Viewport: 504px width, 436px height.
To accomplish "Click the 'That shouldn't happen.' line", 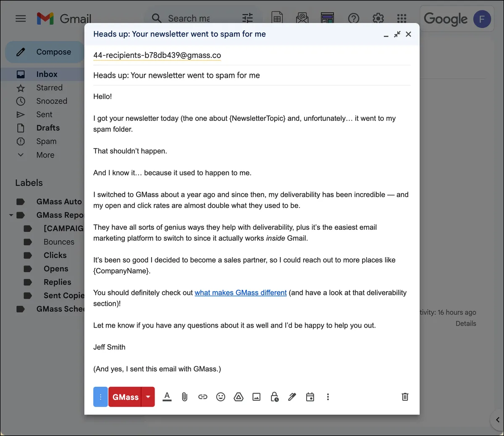I will click(130, 151).
